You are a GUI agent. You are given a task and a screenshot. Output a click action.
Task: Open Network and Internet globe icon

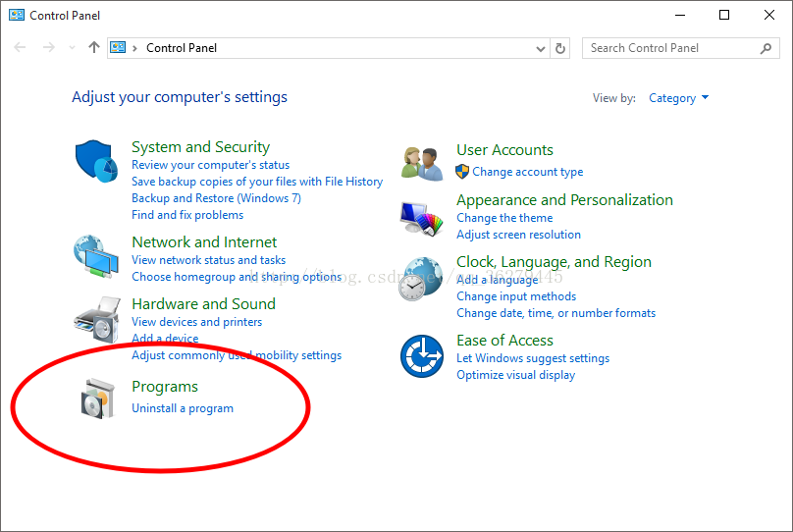pyautogui.click(x=96, y=256)
